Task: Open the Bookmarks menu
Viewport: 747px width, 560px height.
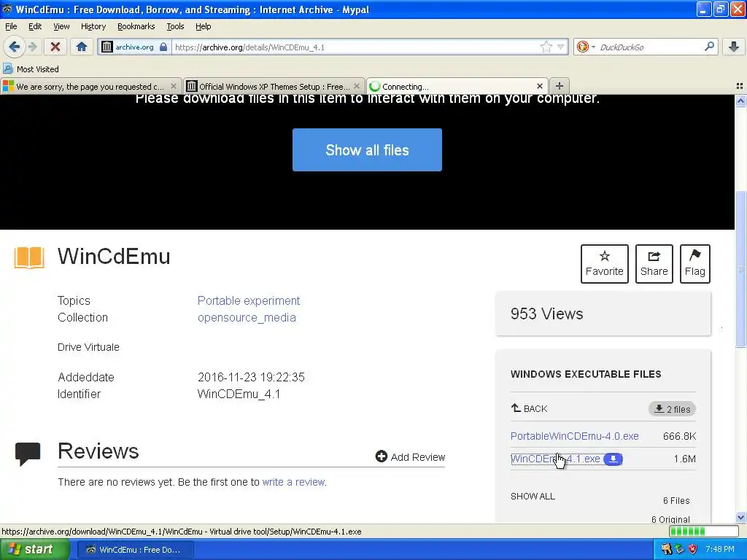Action: coord(136,26)
